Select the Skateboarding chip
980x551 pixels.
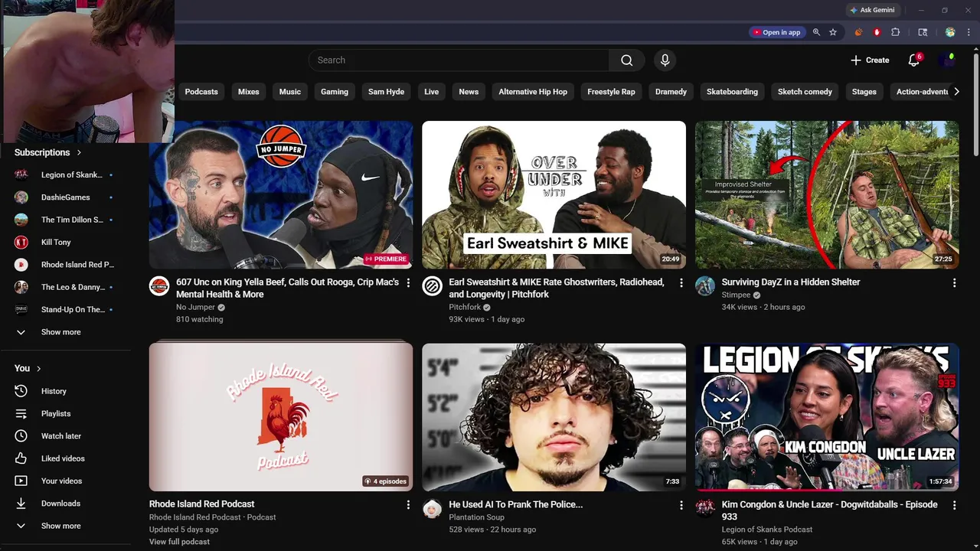click(732, 92)
